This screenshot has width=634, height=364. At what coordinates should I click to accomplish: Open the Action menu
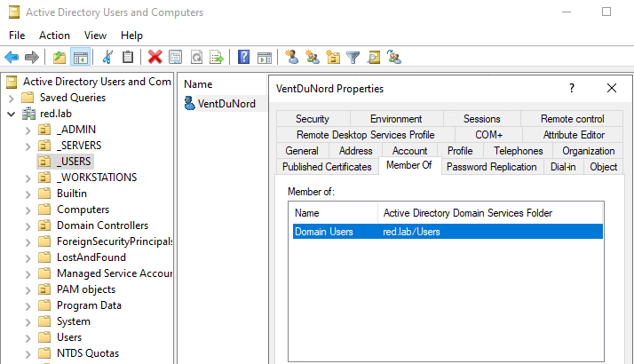54,36
